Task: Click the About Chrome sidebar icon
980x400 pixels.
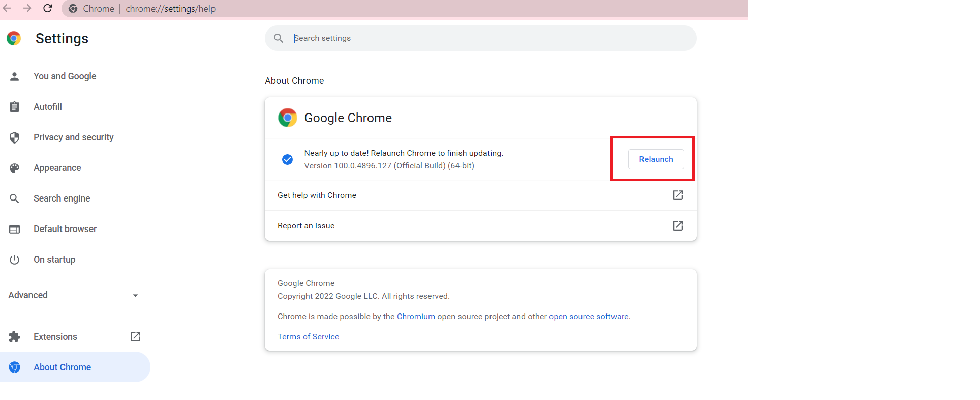Action: pyautogui.click(x=15, y=367)
